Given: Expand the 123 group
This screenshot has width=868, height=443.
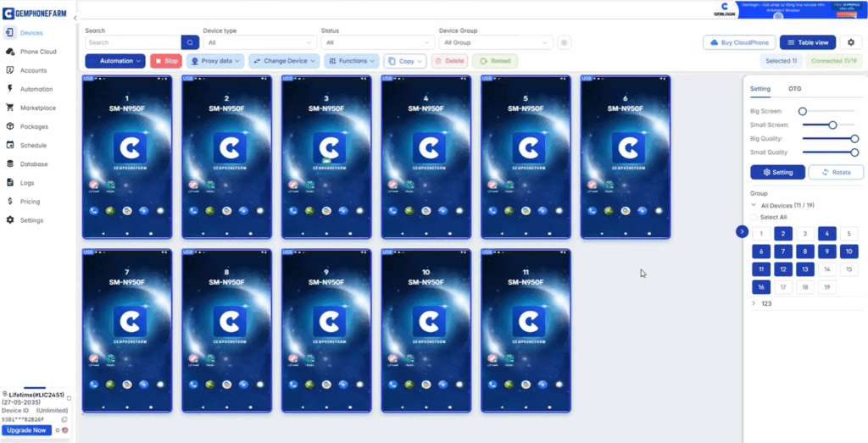Looking at the screenshot, I should (754, 303).
